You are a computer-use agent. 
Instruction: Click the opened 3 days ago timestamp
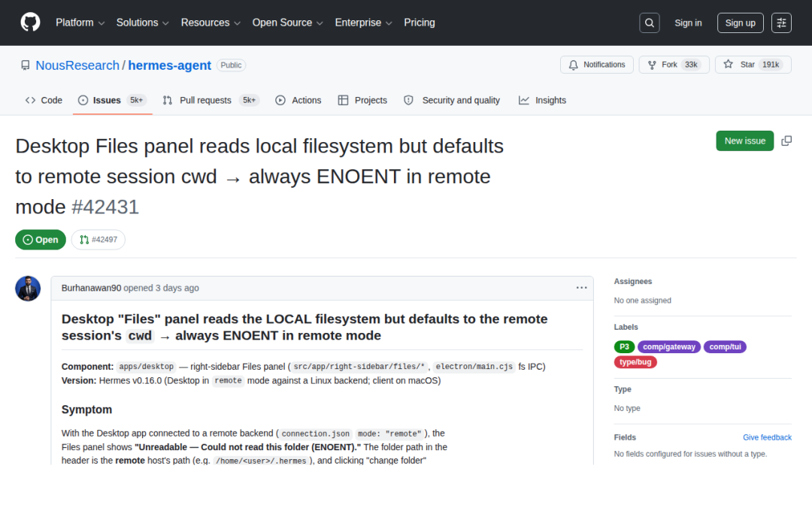click(x=161, y=289)
